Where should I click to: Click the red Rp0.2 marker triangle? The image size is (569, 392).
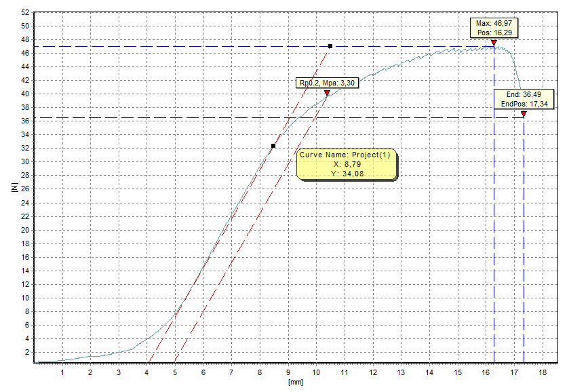(x=327, y=94)
